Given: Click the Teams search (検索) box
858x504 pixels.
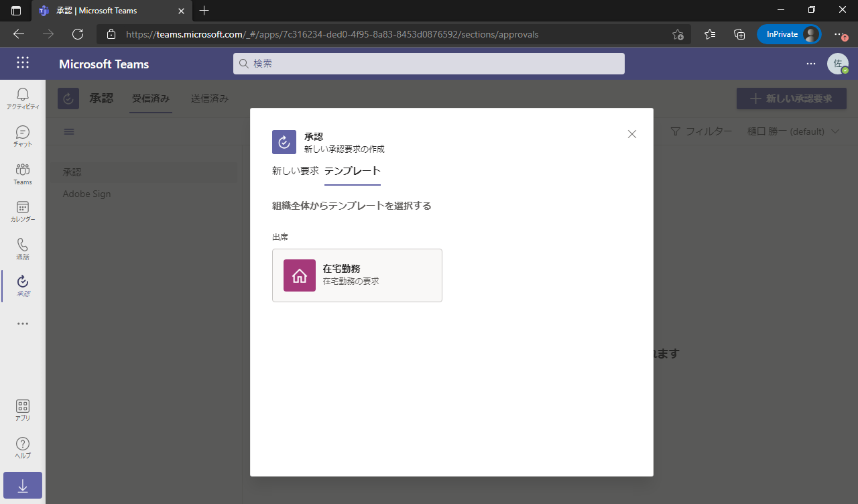Looking at the screenshot, I should tap(429, 64).
